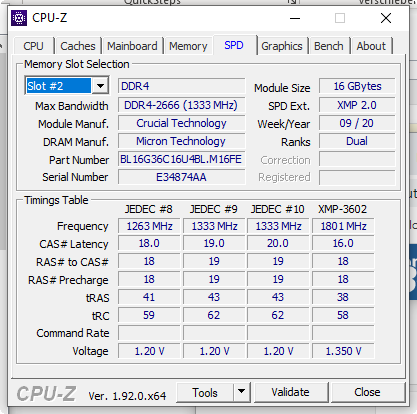Screen dimensions: 417x414
Task: Click the 16 GBytes module size value
Action: pos(357,86)
